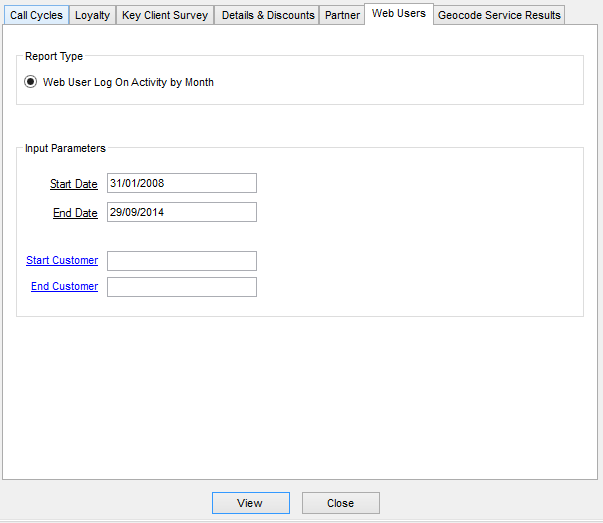The height and width of the screenshot is (523, 603).
Task: Focus the End Customer text box
Action: pyautogui.click(x=181, y=287)
